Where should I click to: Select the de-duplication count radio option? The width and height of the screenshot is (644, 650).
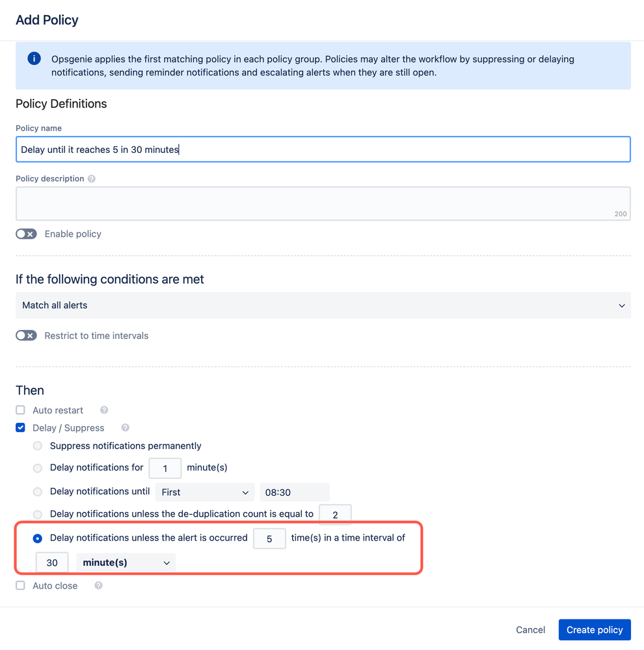pyautogui.click(x=37, y=515)
